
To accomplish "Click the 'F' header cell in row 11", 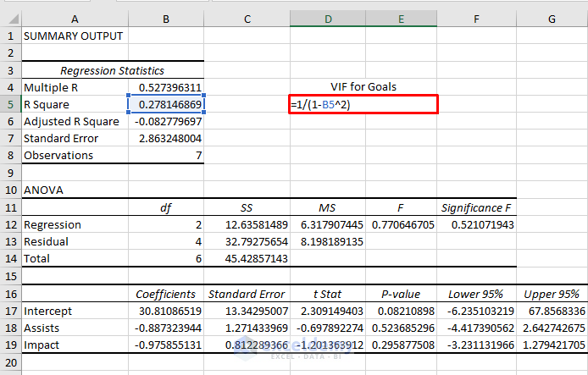I will (401, 207).
